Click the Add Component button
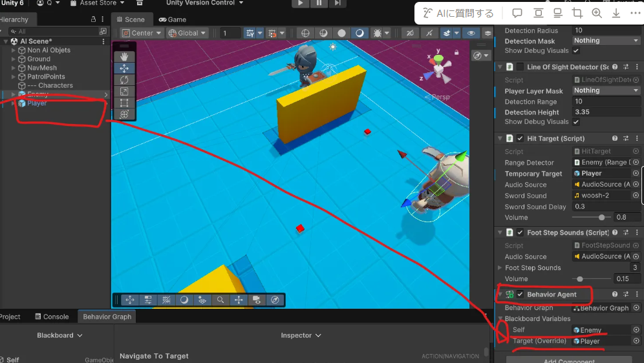This screenshot has width=644, height=363. 568,359
